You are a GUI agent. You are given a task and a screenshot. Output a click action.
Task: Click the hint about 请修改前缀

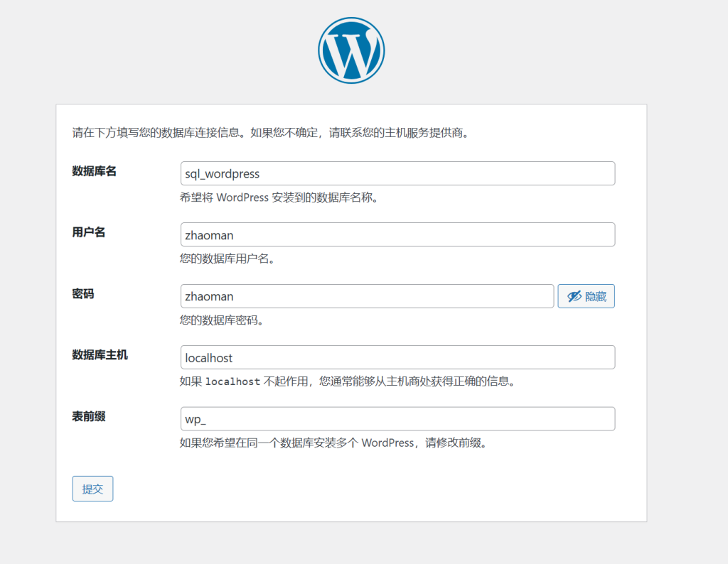click(334, 443)
